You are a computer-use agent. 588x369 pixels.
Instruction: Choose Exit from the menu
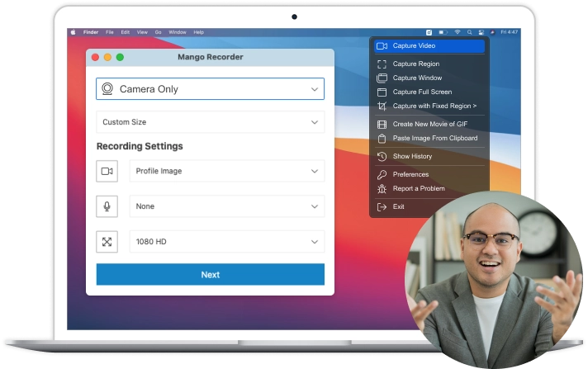[399, 206]
